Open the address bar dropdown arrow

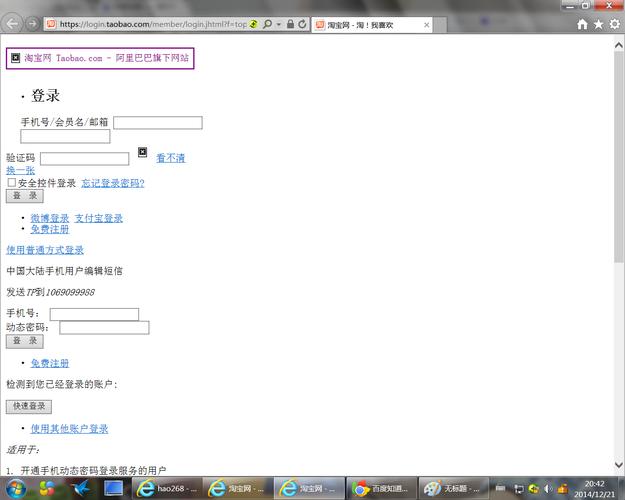[279, 24]
